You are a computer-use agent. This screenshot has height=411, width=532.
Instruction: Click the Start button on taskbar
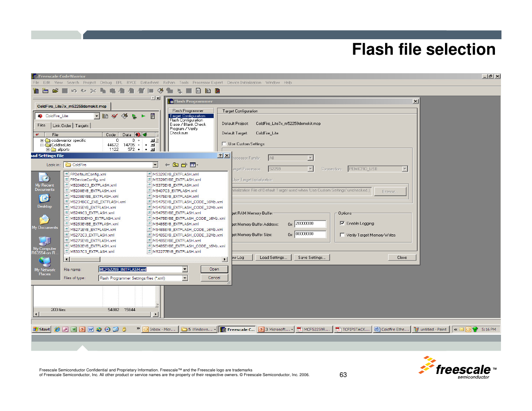pos(42,329)
